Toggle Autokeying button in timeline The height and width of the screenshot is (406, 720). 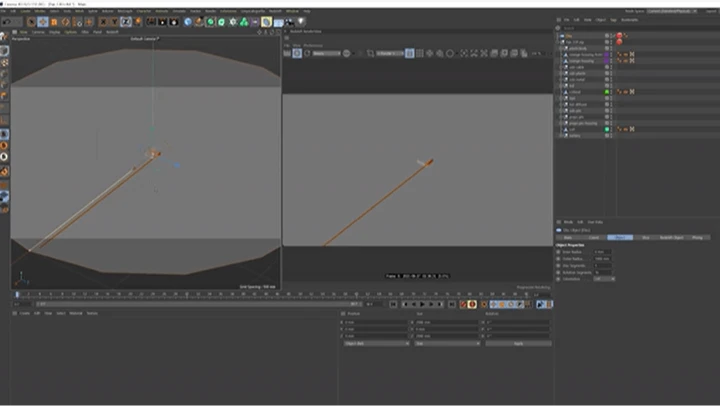click(472, 304)
